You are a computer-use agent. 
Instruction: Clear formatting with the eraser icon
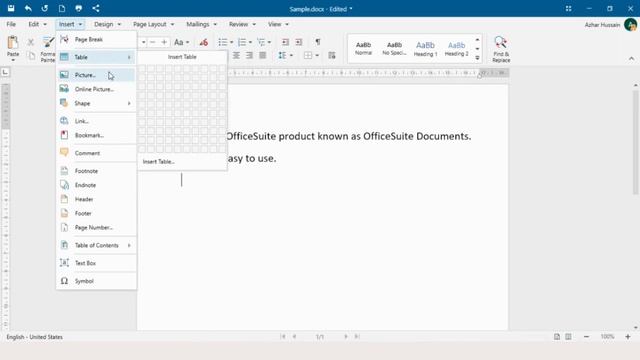click(x=204, y=42)
